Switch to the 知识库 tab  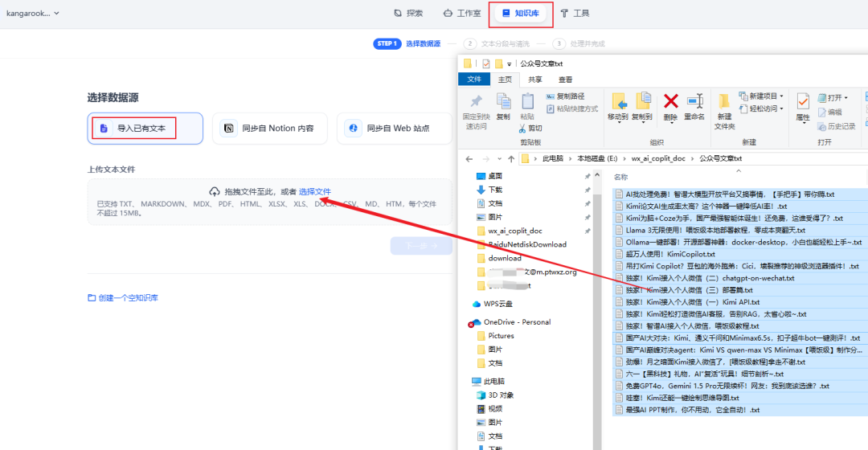(x=520, y=14)
